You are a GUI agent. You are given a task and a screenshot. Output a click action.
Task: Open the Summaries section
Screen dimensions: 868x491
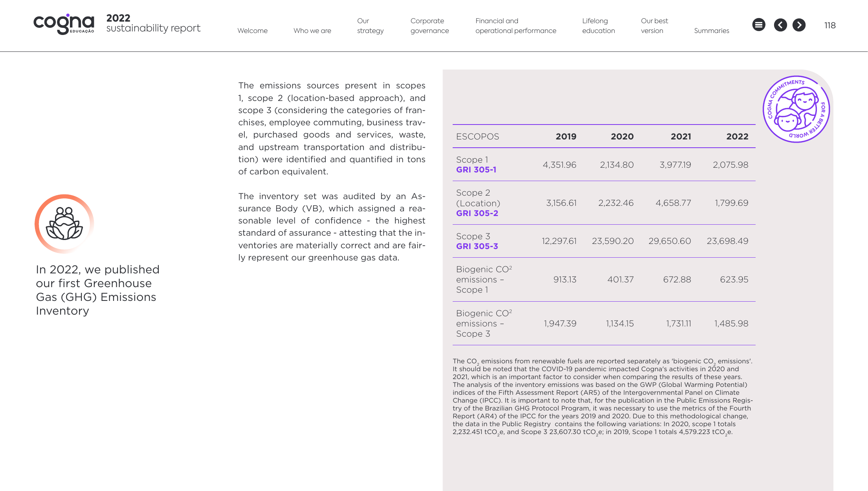(x=711, y=31)
